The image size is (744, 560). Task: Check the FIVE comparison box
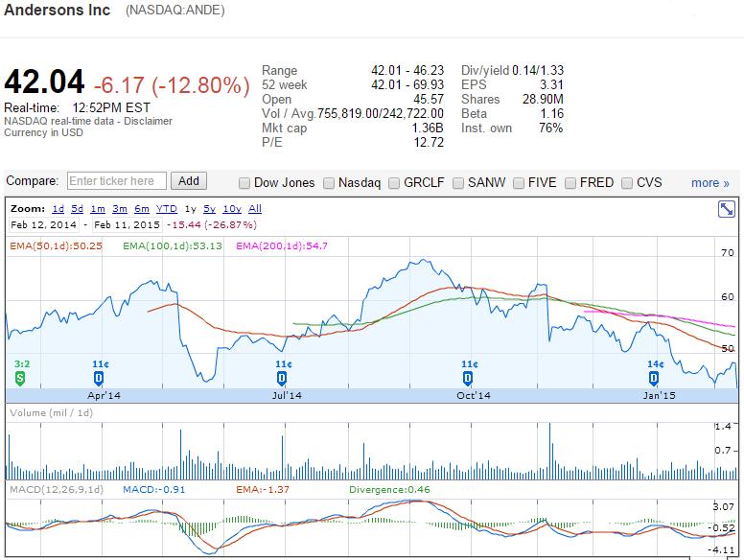519,183
